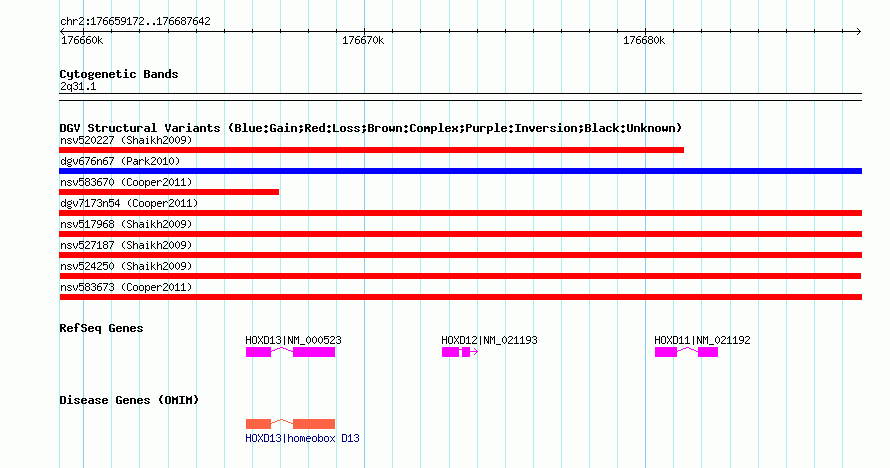Click the nsv583673 (Cooper2011) label
Screen dimensions: 890x468
(126, 287)
